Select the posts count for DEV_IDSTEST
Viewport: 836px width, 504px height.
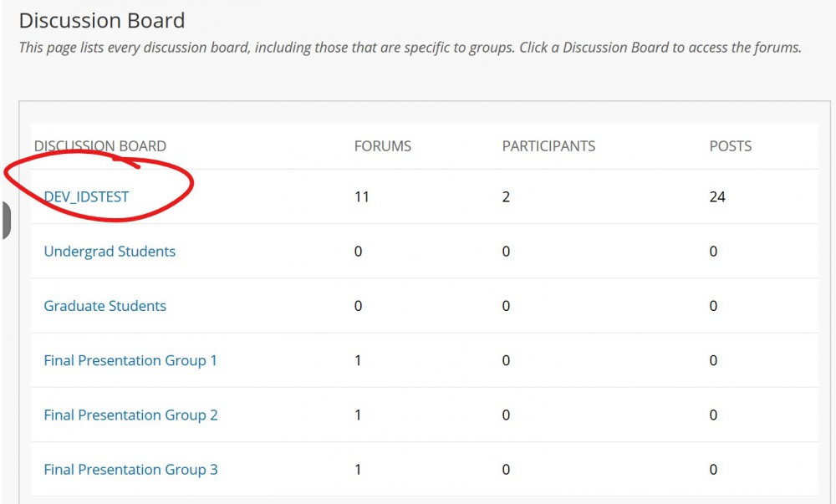(x=716, y=196)
